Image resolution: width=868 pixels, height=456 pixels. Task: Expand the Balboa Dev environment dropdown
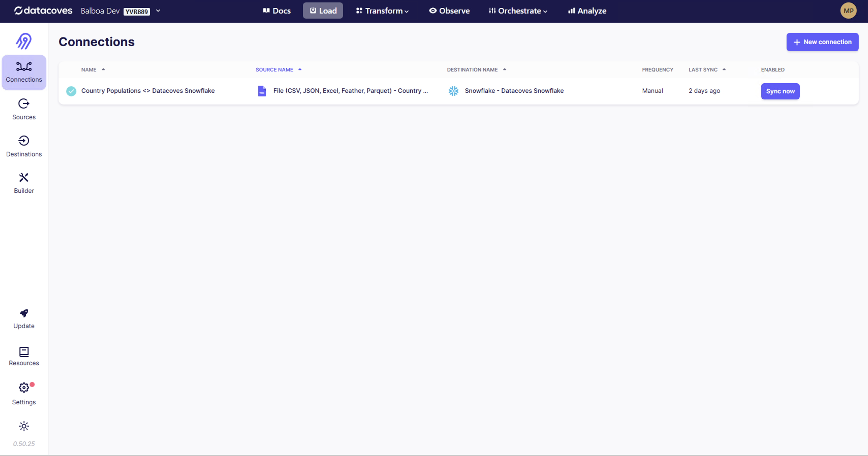pyautogui.click(x=158, y=11)
